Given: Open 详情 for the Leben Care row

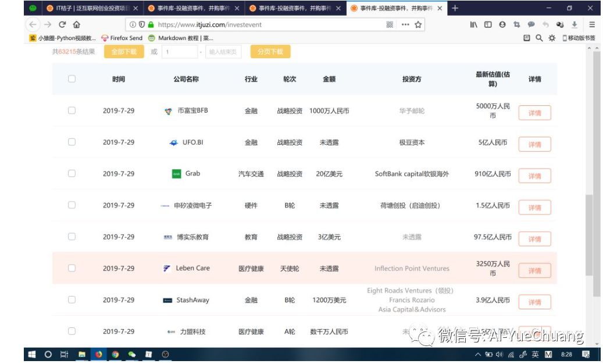Looking at the screenshot, I should pyautogui.click(x=534, y=270).
